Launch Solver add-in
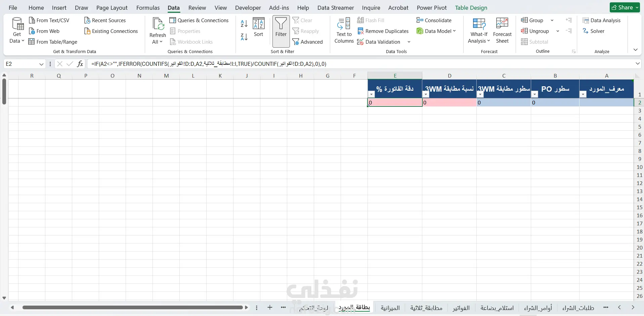644x316 pixels. (593, 31)
